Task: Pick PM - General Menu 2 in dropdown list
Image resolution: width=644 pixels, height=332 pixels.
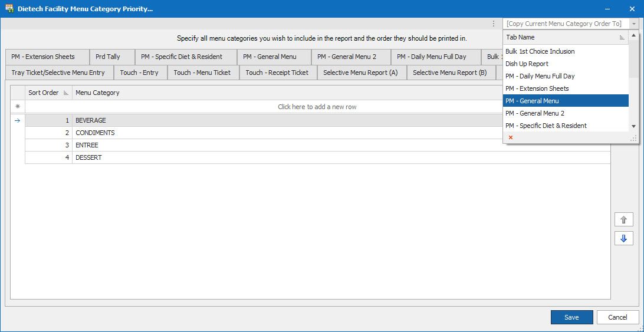Action: tap(566, 113)
